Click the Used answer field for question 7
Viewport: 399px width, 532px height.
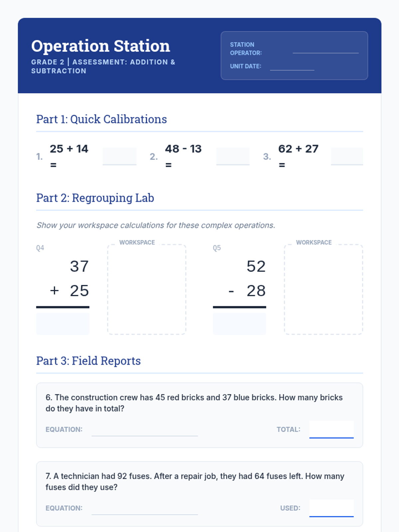click(x=332, y=508)
